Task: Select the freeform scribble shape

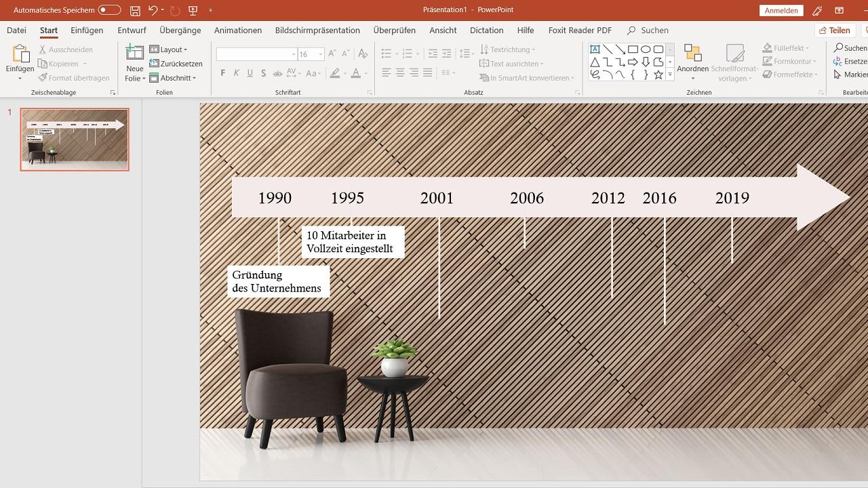Action: 595,75
